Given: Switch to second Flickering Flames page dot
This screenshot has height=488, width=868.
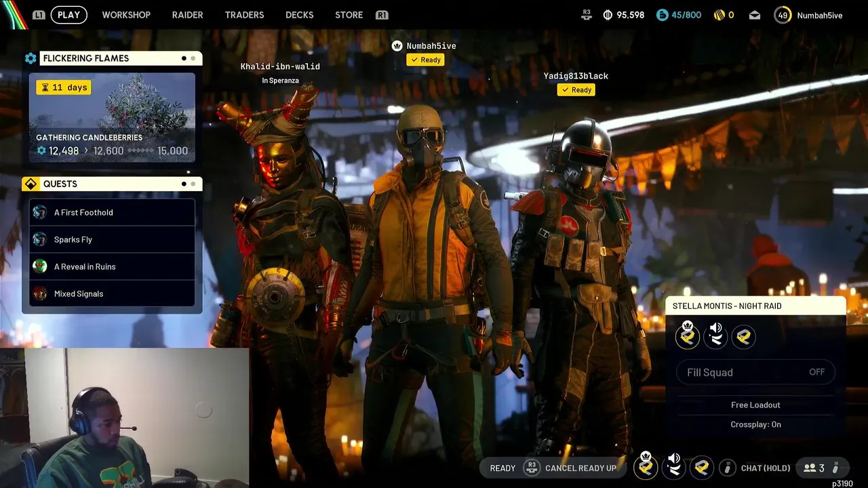Looking at the screenshot, I should click(193, 58).
